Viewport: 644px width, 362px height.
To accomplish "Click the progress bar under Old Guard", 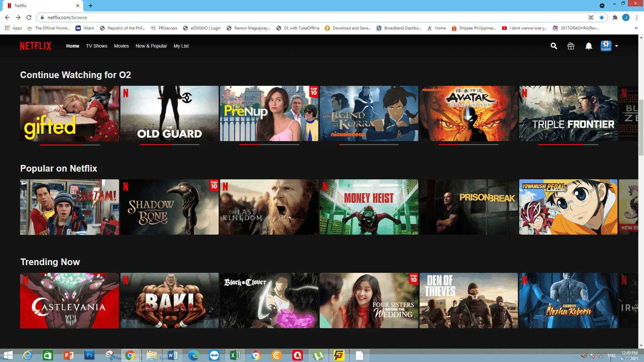I will coord(170,145).
